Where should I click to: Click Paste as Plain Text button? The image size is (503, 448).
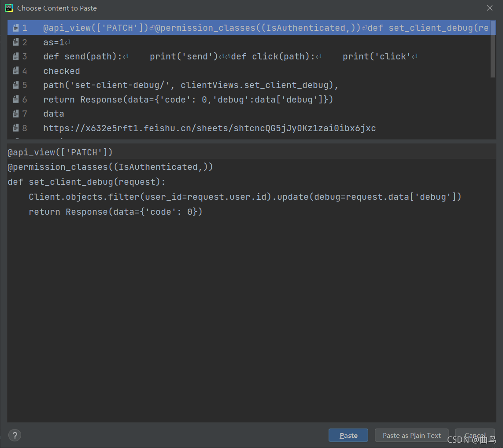point(411,435)
